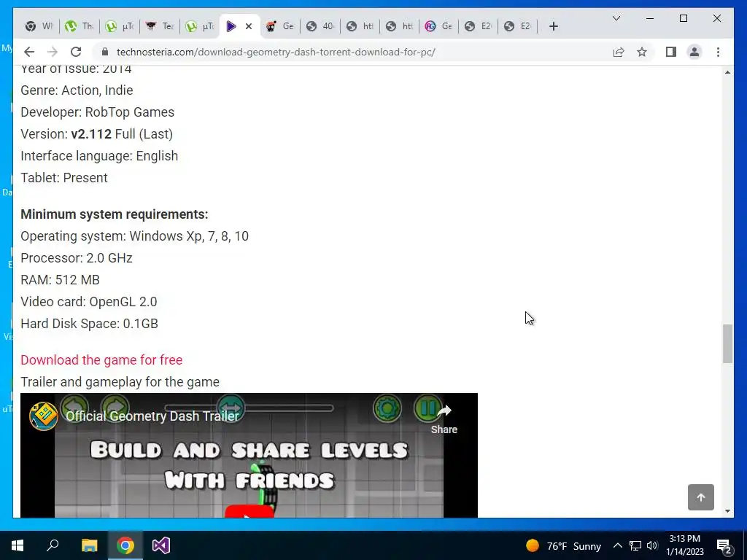This screenshot has width=747, height=560.
Task: Play the Geometry Dash trailer video
Action: point(249,513)
